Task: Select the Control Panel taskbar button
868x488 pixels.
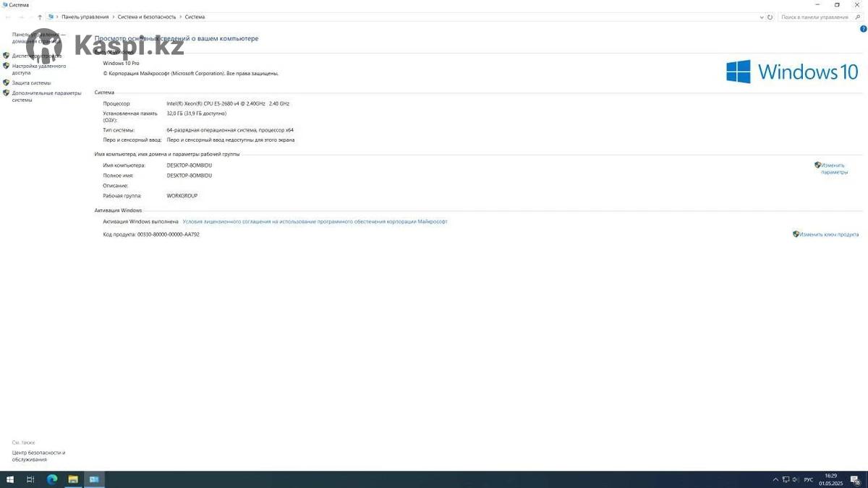Action: pyautogui.click(x=94, y=479)
